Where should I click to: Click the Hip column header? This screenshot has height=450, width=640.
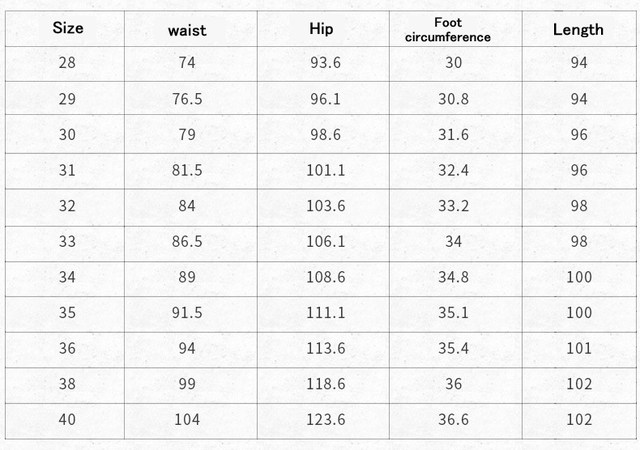(322, 29)
